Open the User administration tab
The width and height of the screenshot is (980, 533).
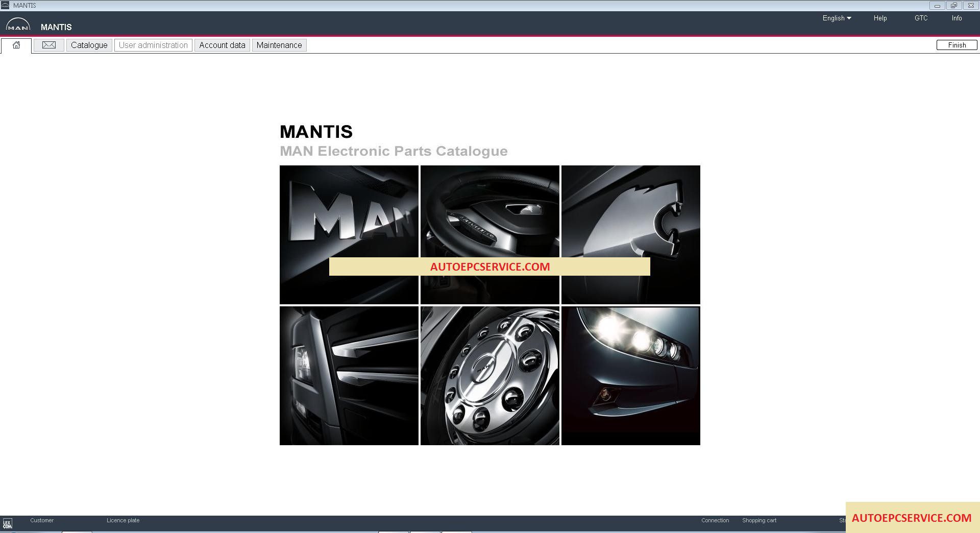point(153,45)
